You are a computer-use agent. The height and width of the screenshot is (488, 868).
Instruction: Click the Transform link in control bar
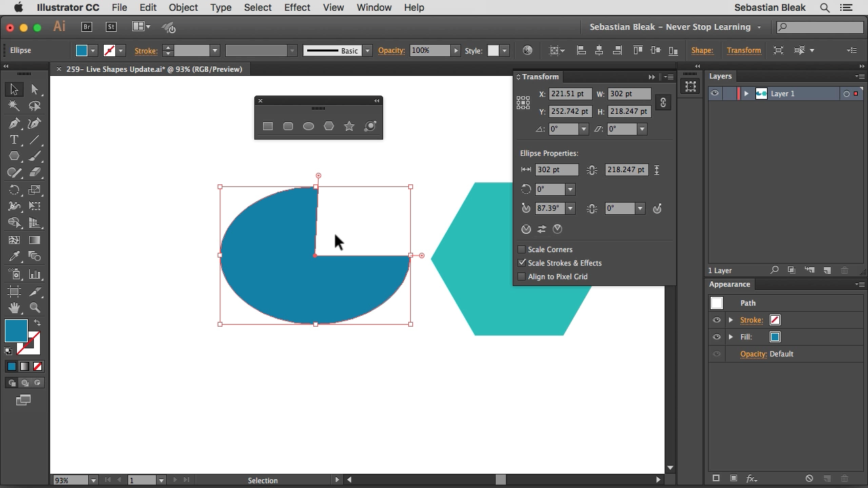[x=743, y=50]
